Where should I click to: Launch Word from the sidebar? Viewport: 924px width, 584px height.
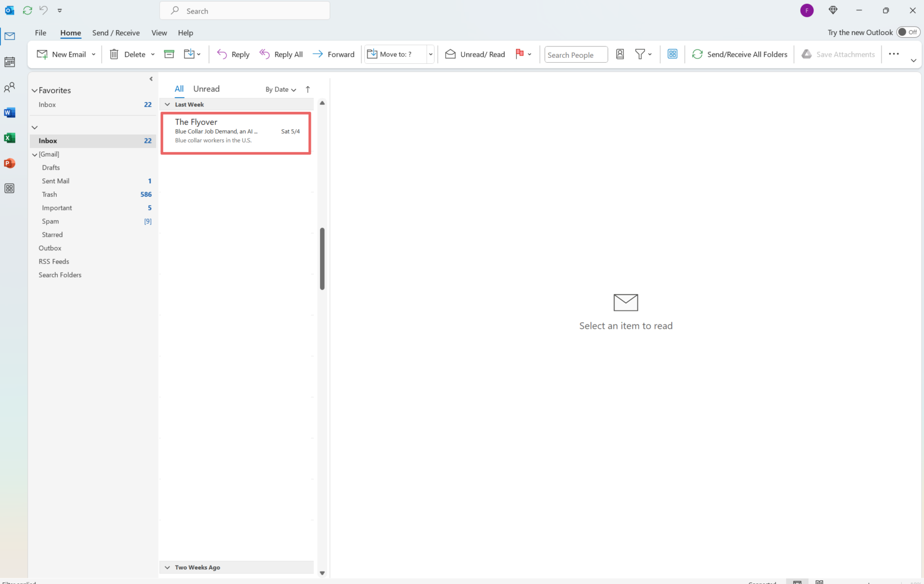tap(10, 112)
